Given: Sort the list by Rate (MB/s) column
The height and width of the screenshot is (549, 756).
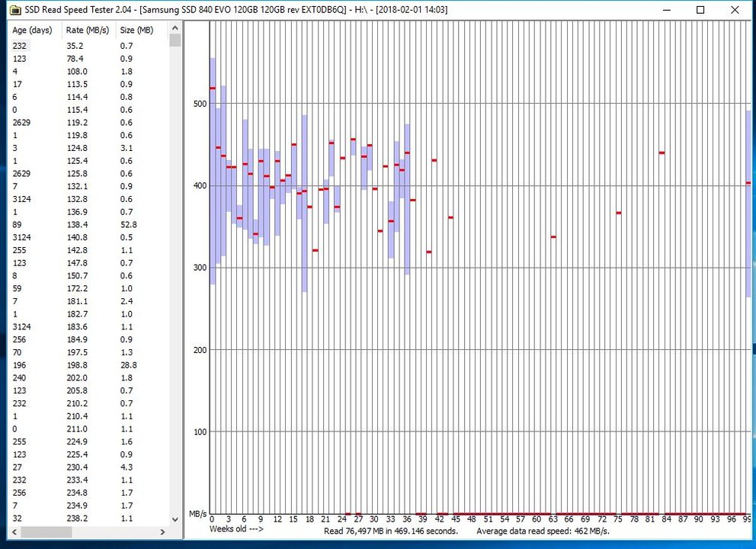Looking at the screenshot, I should [88, 30].
